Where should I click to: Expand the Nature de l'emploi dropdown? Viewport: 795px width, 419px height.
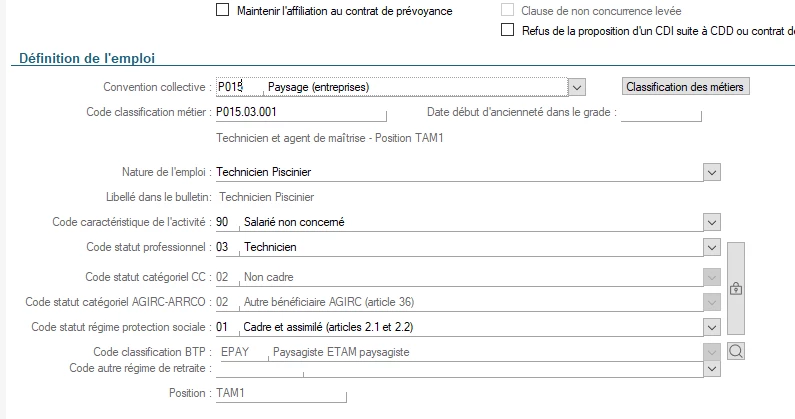point(712,172)
